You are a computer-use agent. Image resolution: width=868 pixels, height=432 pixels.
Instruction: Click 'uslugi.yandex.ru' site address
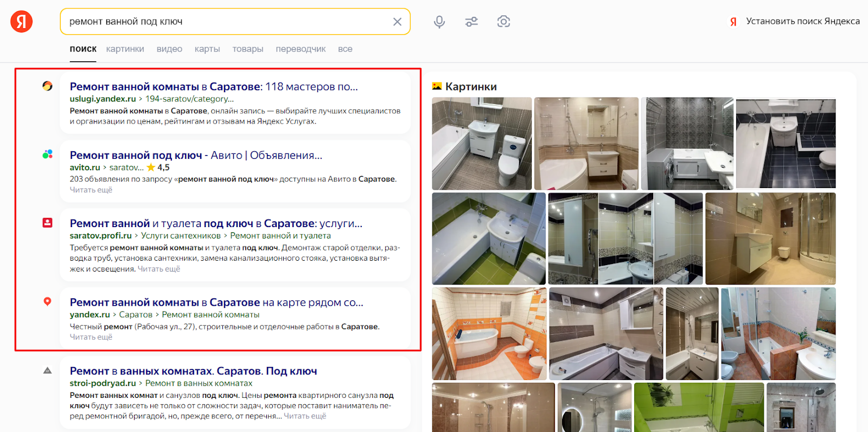pyautogui.click(x=103, y=99)
